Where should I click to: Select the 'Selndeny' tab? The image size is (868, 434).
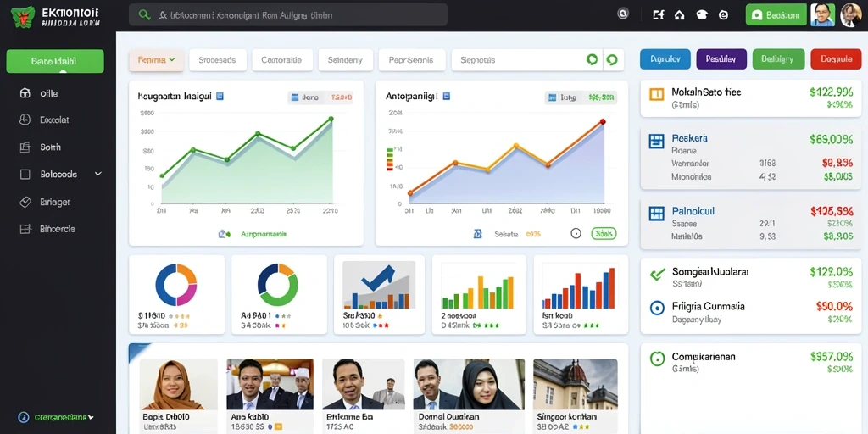(346, 60)
